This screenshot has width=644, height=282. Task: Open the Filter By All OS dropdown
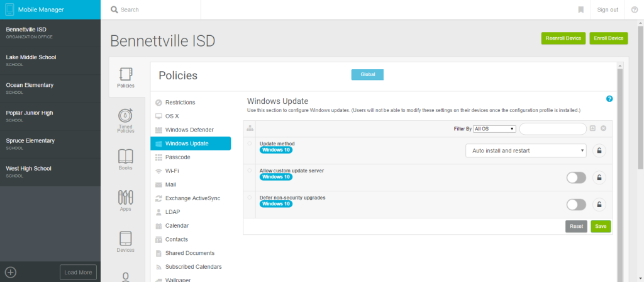click(x=494, y=128)
